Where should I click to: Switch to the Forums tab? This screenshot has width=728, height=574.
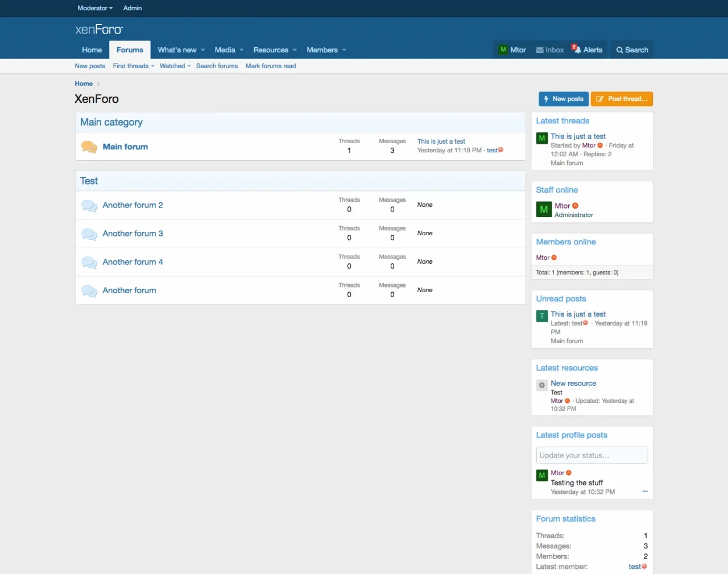(x=130, y=50)
